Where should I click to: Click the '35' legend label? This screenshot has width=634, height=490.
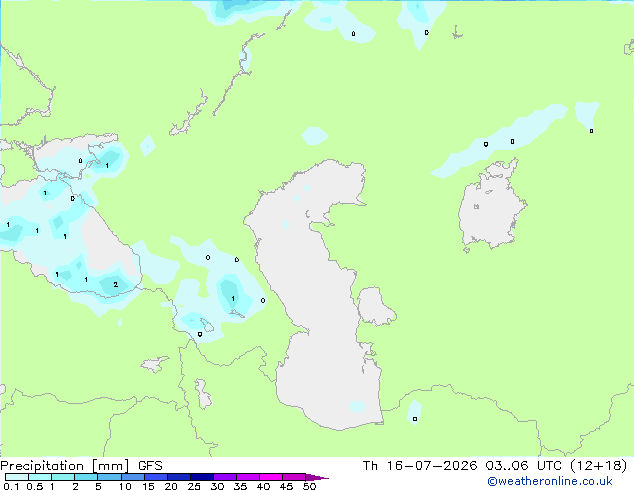point(240,486)
